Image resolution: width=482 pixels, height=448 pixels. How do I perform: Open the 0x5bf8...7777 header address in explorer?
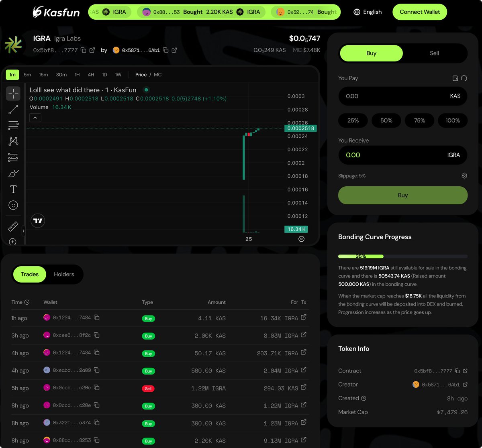click(x=92, y=50)
